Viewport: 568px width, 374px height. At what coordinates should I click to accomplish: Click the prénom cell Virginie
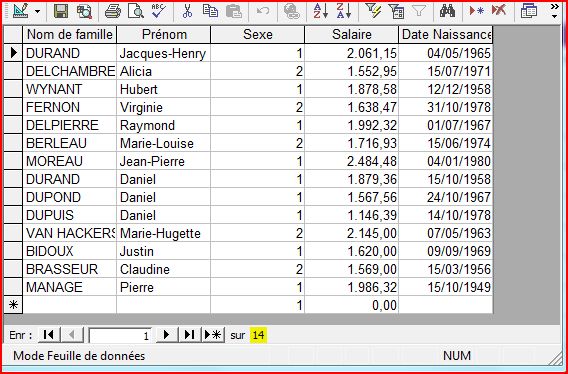pos(164,107)
